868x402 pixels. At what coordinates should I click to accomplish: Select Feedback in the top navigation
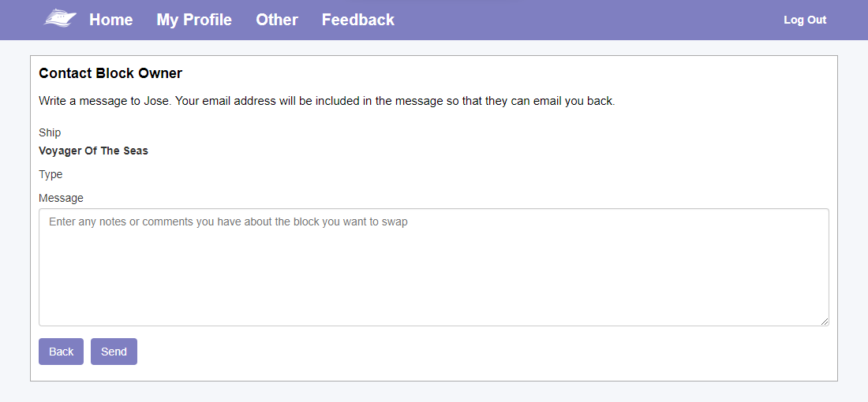pyautogui.click(x=358, y=20)
